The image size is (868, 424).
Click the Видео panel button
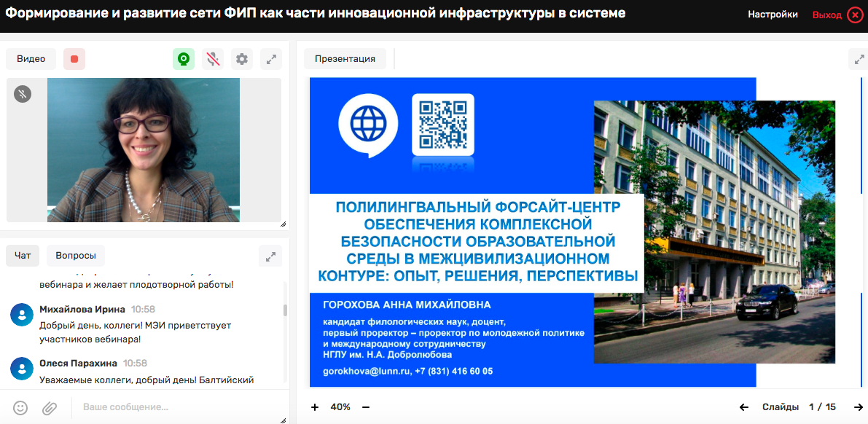pos(31,59)
